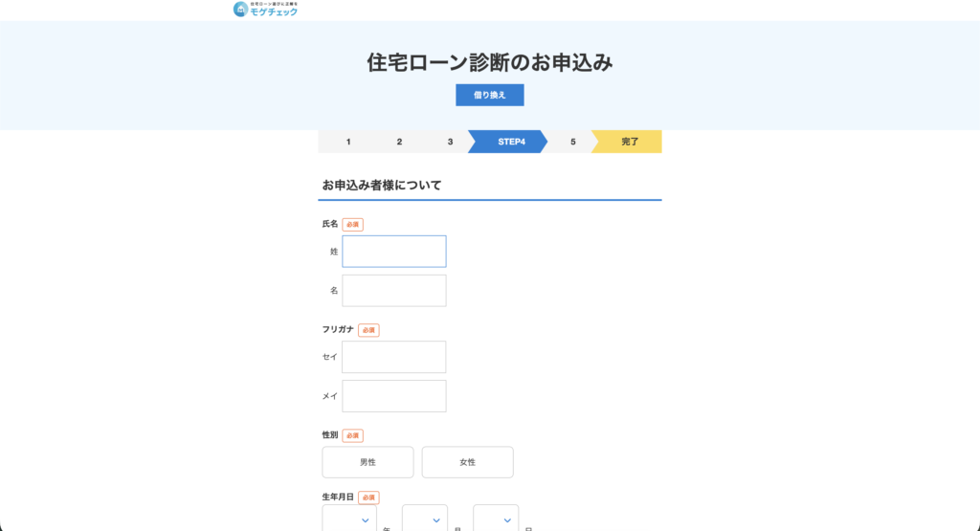Go to step 2 in progress bar
The width and height of the screenshot is (980, 531).
pyautogui.click(x=399, y=142)
